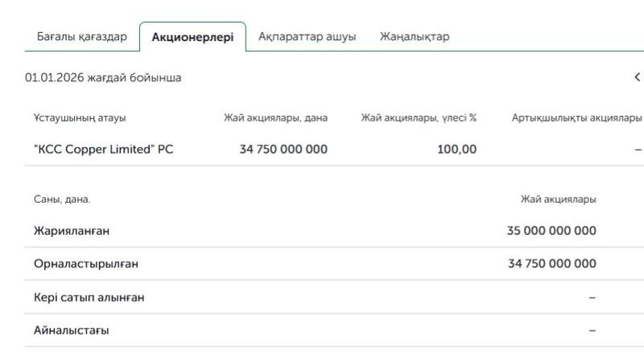The height and width of the screenshot is (362, 644).
Task: Click the Саны, дана table header
Action: [x=62, y=200]
